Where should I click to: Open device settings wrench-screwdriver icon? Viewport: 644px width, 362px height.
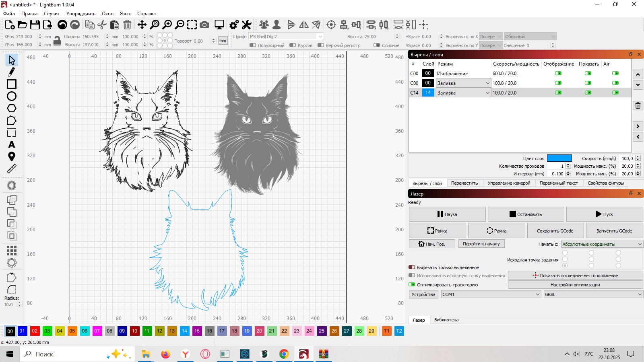[x=246, y=25]
